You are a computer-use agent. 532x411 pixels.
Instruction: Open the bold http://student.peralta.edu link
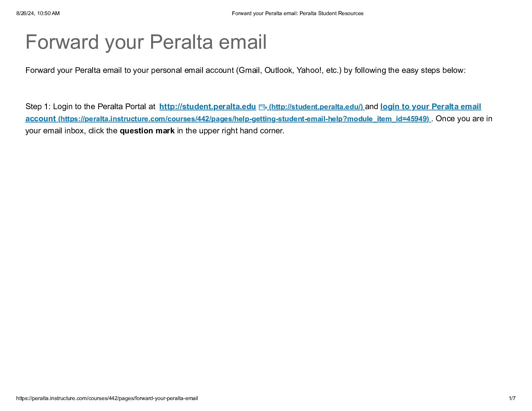(207, 107)
